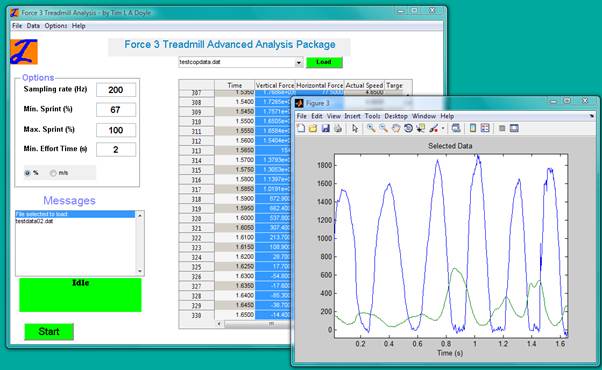
Task: Click the green Load button
Action: [x=324, y=62]
